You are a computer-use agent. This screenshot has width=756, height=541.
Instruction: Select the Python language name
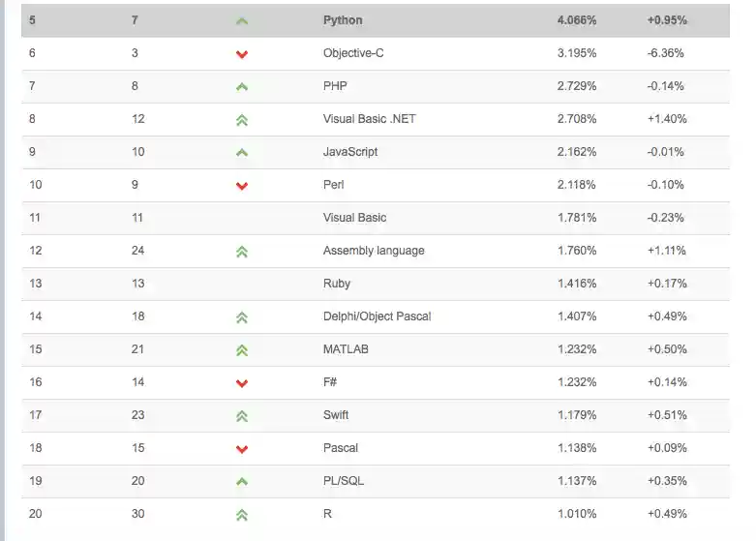342,20
